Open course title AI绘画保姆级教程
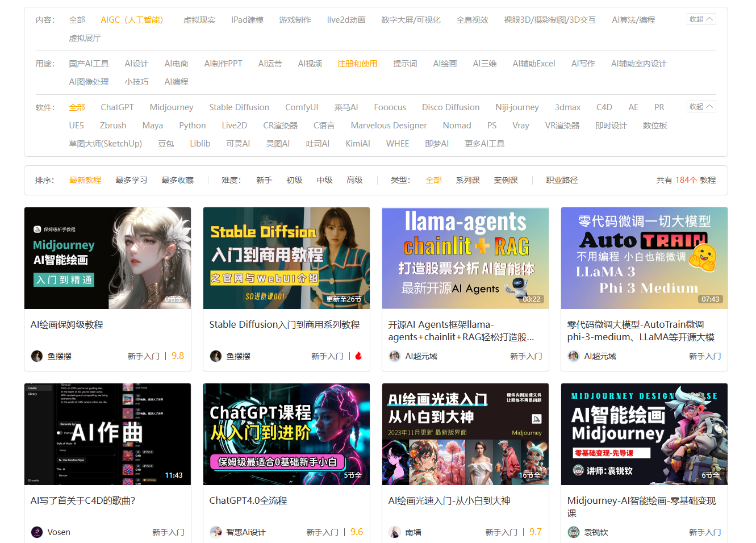This screenshot has height=543, width=756. point(66,324)
